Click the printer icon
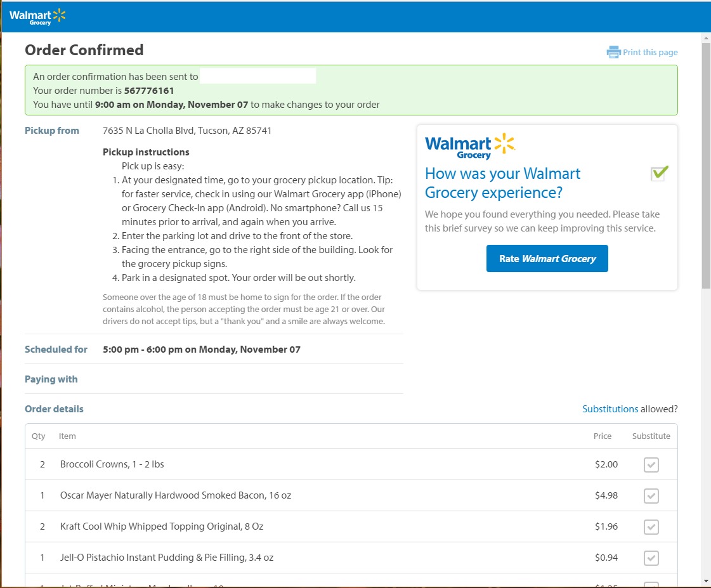 pyautogui.click(x=613, y=53)
